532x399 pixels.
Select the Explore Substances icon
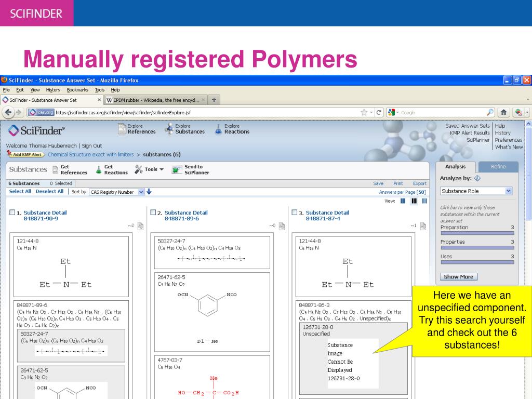[x=169, y=129]
